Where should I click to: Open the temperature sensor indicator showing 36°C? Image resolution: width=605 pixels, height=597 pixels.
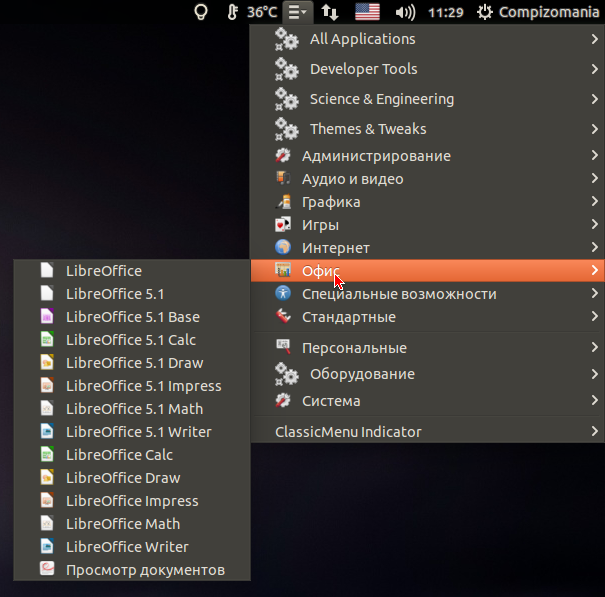click(252, 12)
